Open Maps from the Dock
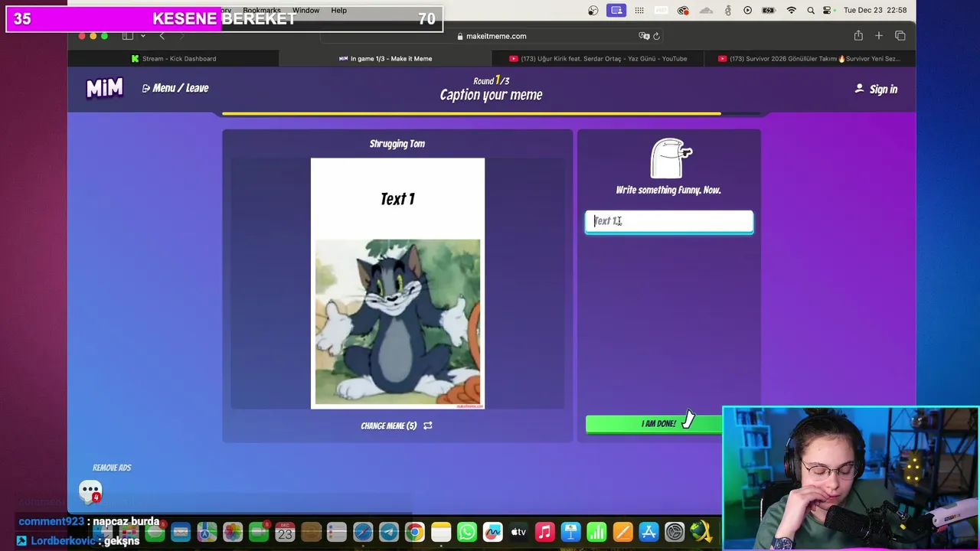 pos(207,532)
